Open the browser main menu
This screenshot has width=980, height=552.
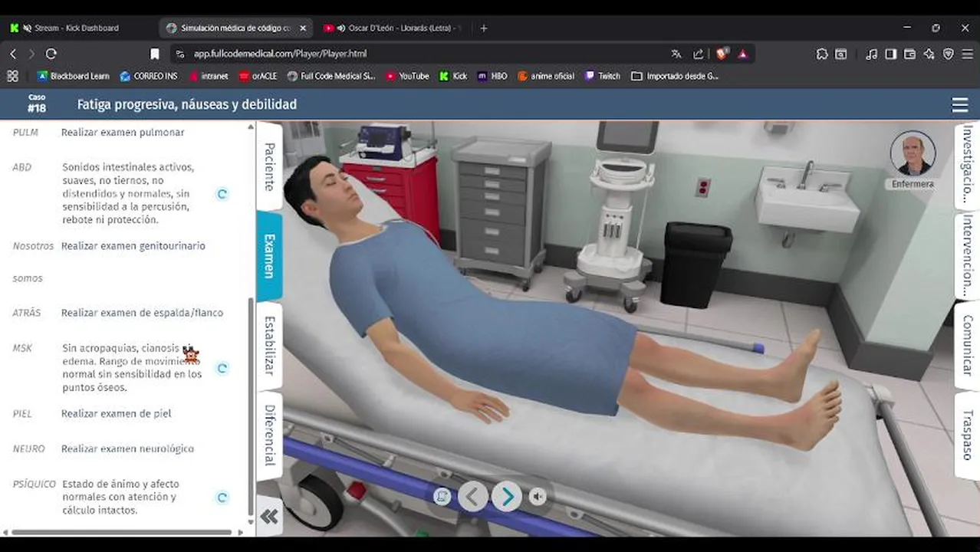968,54
